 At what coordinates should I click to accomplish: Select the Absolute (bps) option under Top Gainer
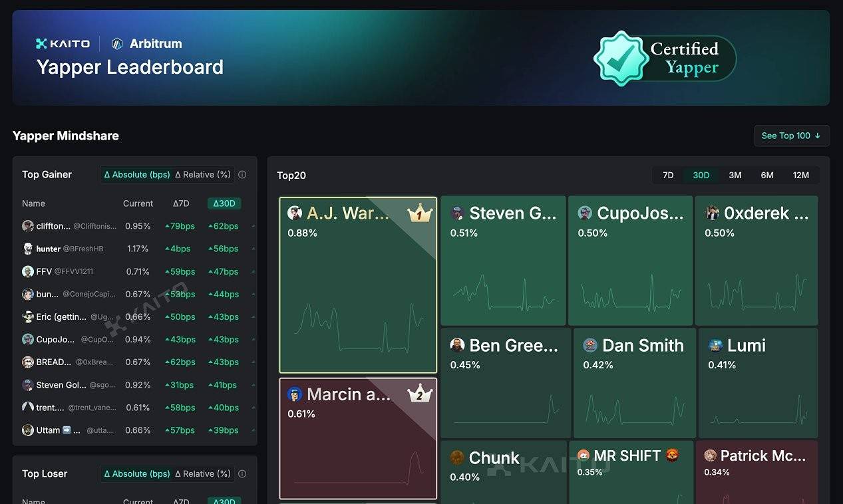click(137, 175)
